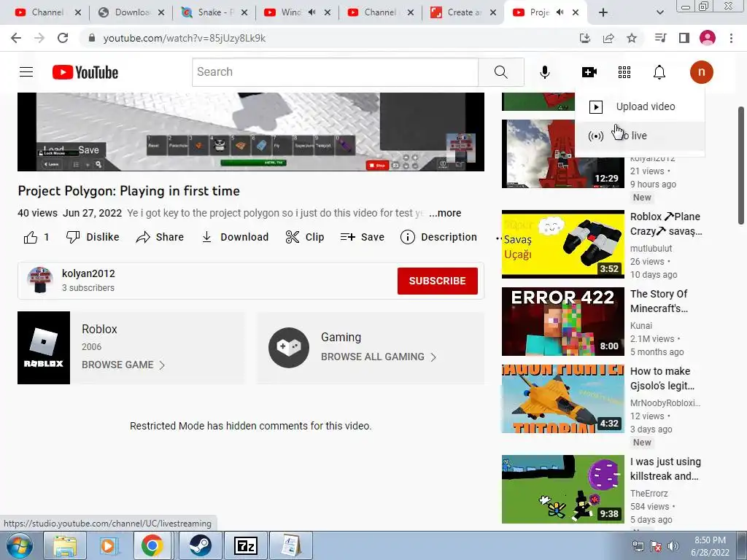Open Error 422 Minecraft video thumbnail

(x=562, y=322)
